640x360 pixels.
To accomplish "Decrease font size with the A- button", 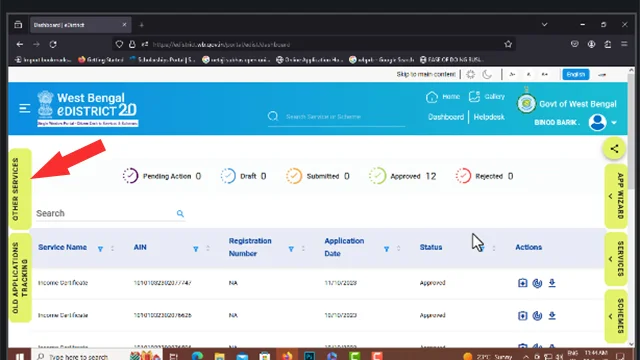I will tap(512, 74).
